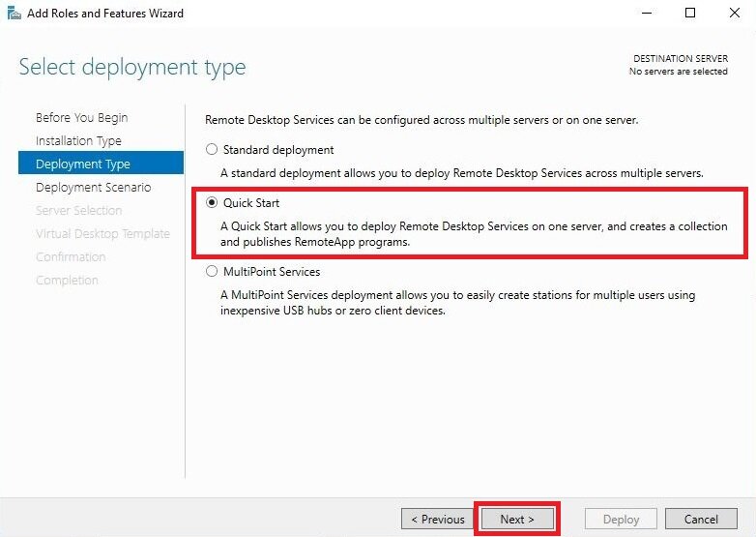The image size is (756, 537).
Task: Click the Confirmation step
Action: 71,256
